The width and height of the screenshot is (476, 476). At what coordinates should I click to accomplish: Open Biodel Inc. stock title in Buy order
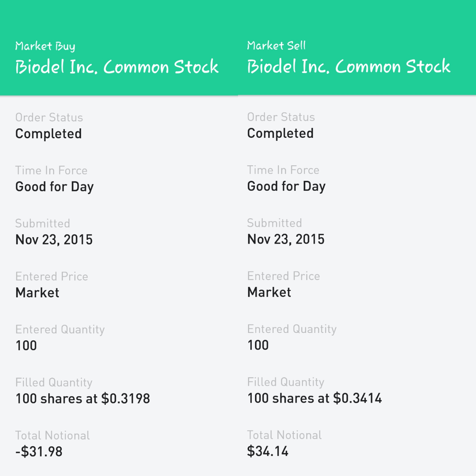coord(117,67)
